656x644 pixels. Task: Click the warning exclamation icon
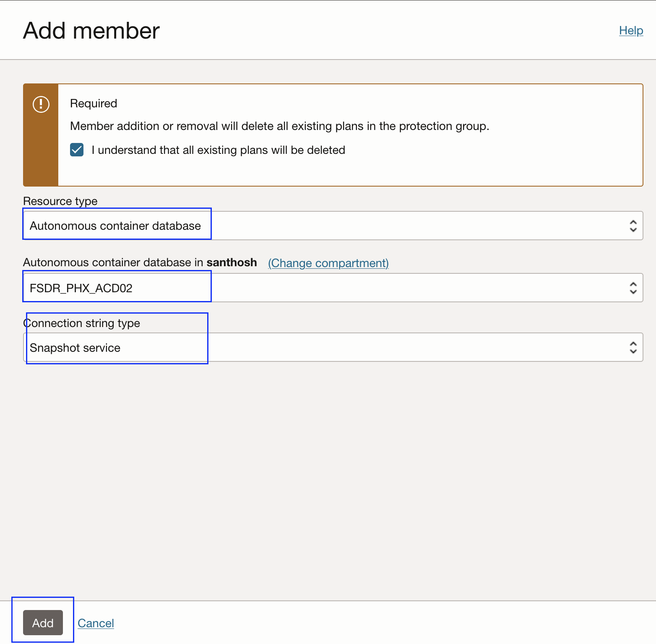tap(41, 104)
